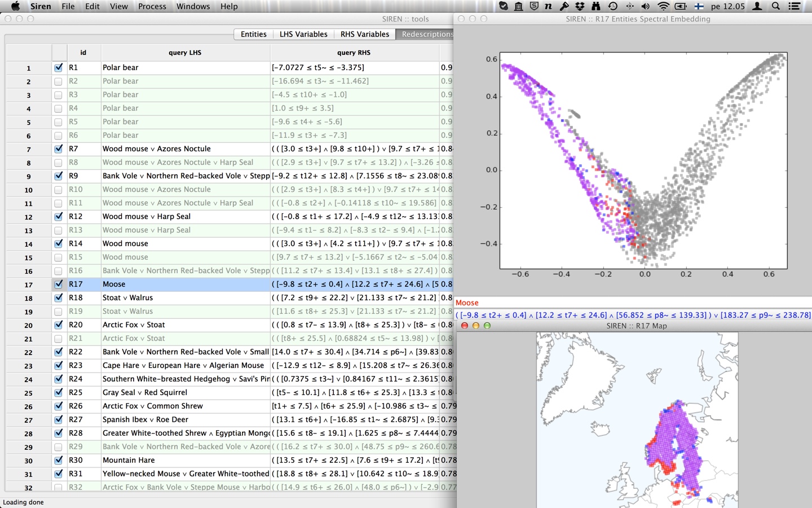Select the R1 RHS query [-7.0727 ≤ t5~ ≤ -3.375]
The height and width of the screenshot is (508, 812).
click(355, 68)
